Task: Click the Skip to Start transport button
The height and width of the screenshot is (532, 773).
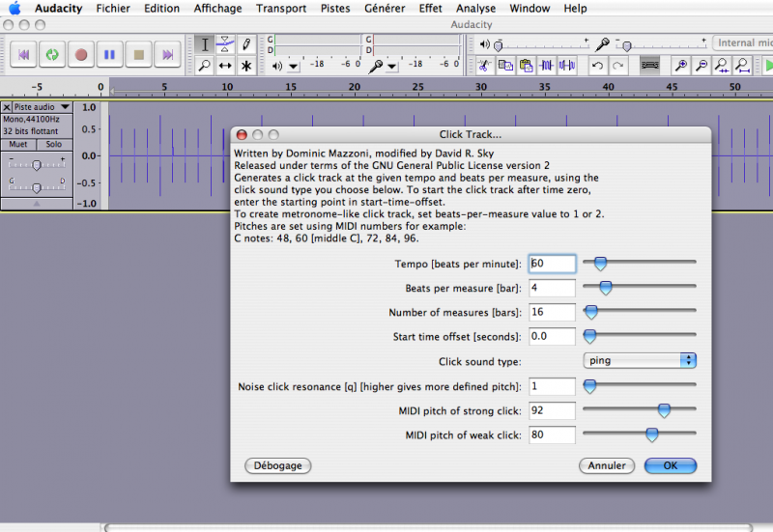Action: [23, 54]
